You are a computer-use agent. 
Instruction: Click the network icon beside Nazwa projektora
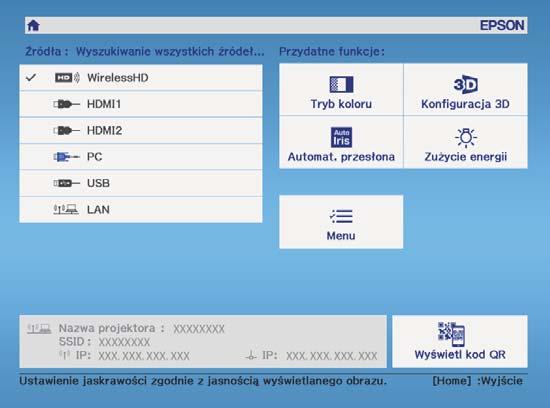click(39, 329)
